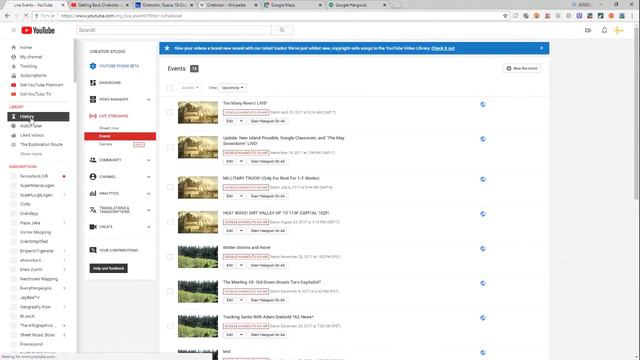Viewport: 640px width, 360px height.
Task: Open Edit dropdown arrow for HEAT WAVE event
Action: pos(241,231)
